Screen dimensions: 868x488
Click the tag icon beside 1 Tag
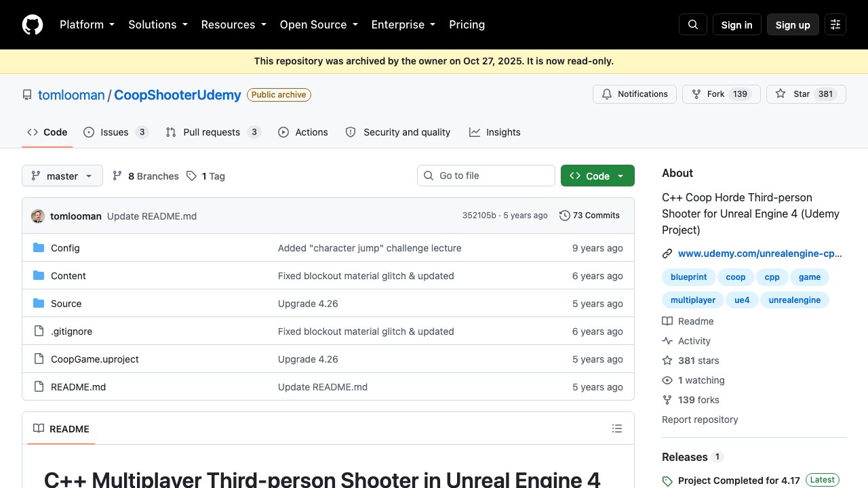click(x=192, y=176)
